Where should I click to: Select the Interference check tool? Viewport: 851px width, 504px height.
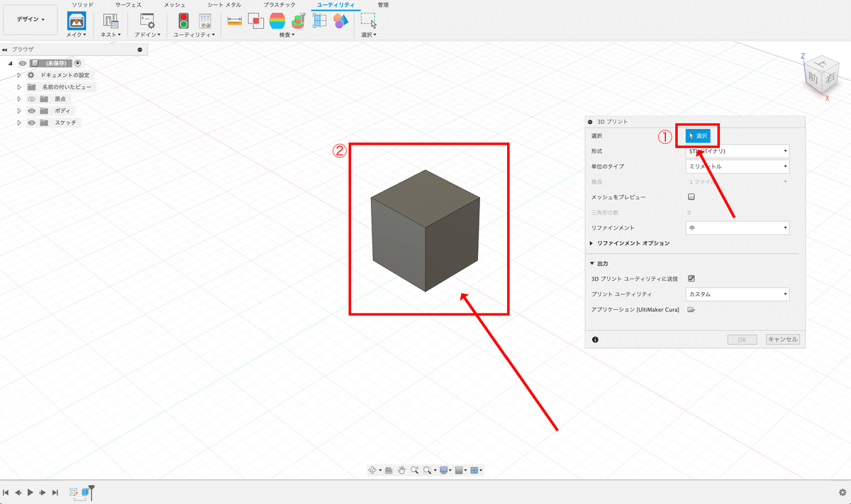pyautogui.click(x=256, y=21)
